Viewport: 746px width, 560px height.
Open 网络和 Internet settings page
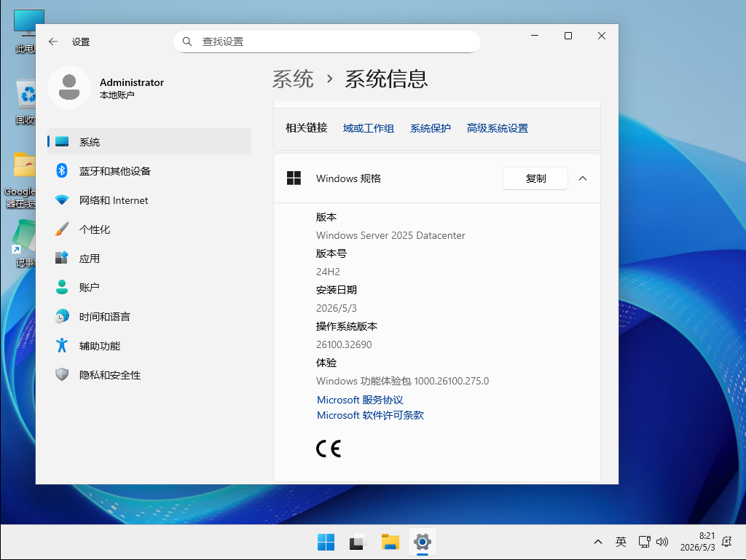pos(149,200)
